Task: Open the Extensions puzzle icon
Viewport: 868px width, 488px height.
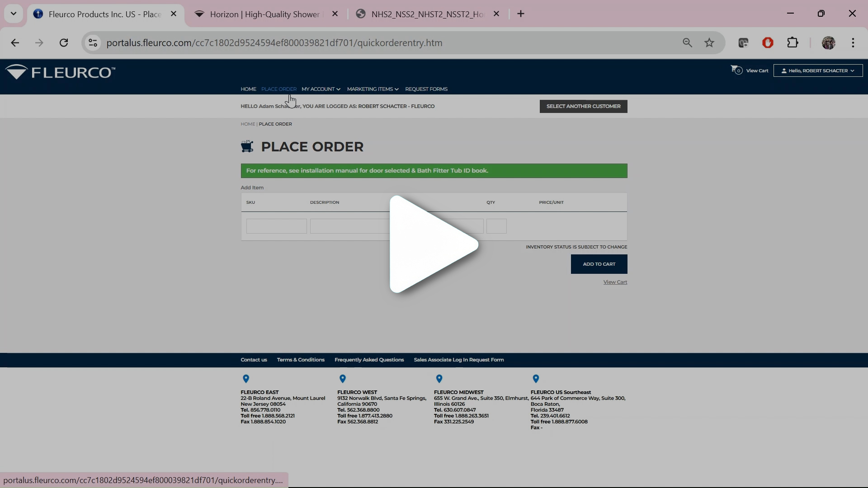Action: (x=793, y=43)
